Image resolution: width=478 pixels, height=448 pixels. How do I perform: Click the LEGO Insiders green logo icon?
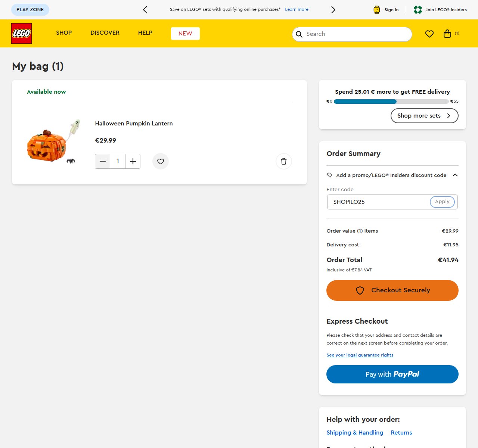418,10
